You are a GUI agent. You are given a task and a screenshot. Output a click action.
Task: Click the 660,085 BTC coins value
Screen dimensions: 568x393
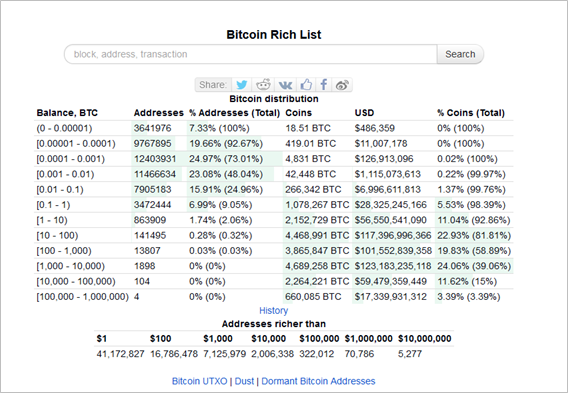click(x=313, y=297)
